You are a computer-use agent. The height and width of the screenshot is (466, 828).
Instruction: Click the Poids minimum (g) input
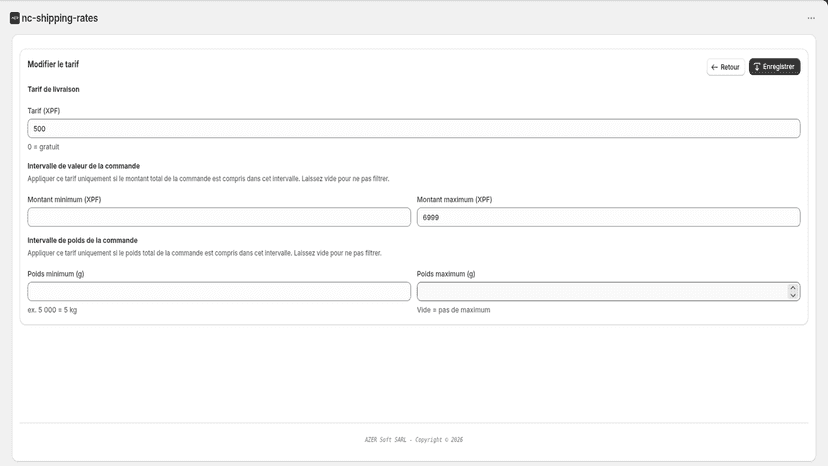point(219,291)
